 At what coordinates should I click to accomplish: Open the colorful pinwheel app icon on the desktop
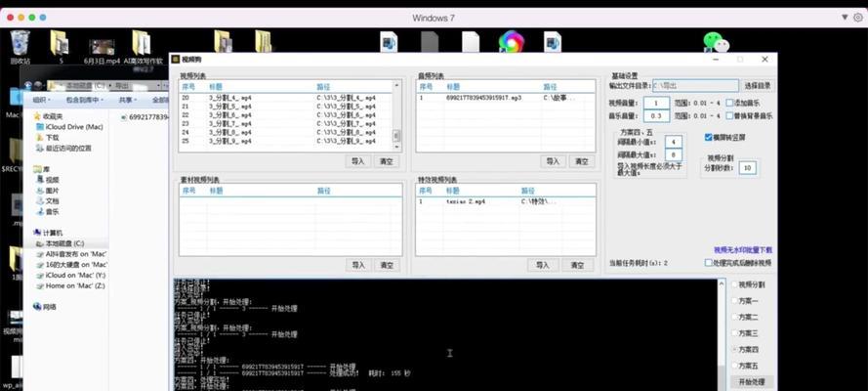(511, 42)
